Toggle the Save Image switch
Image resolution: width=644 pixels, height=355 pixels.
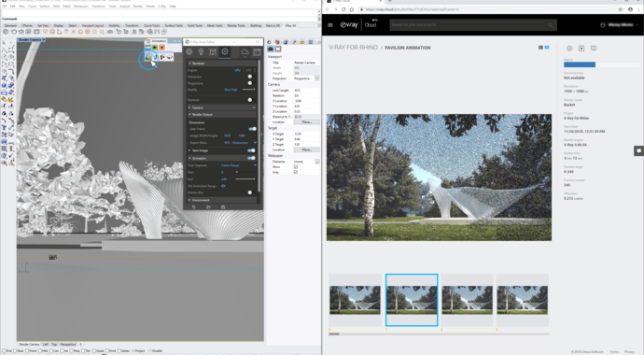[251, 150]
